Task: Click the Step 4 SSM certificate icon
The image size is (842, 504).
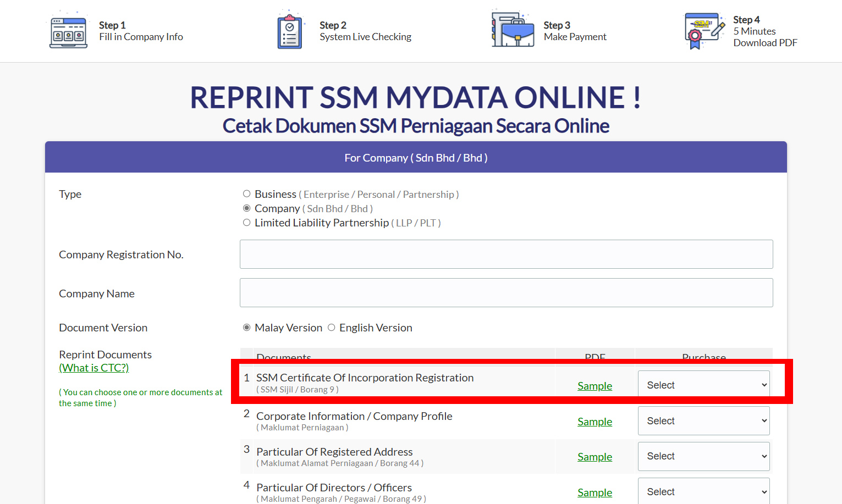Action: click(704, 31)
